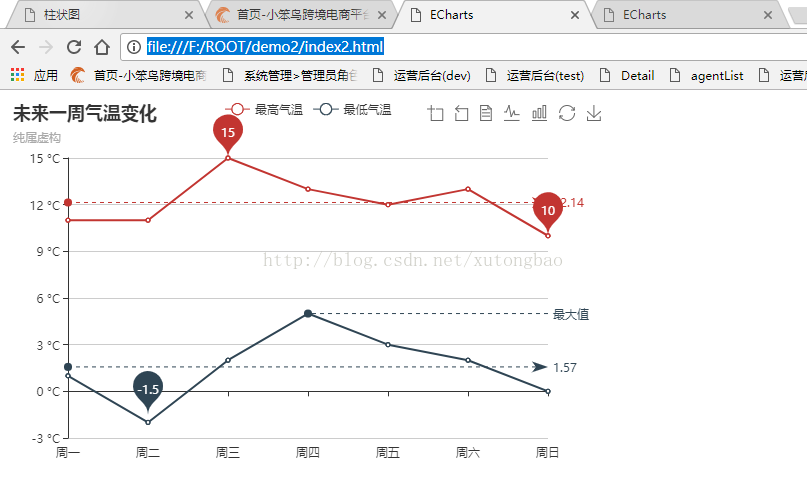The width and height of the screenshot is (807, 498).
Task: Click the dark marker pin -1.5
Action: [x=148, y=389]
